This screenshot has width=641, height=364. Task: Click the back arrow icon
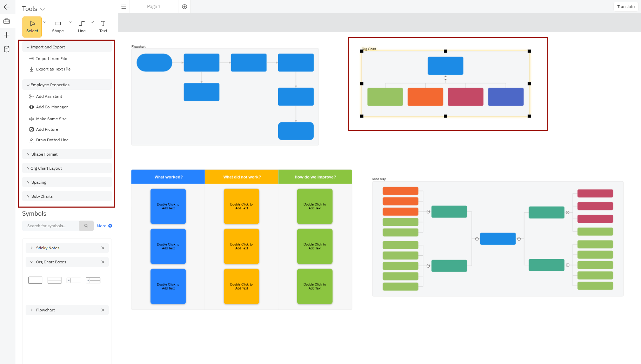[x=7, y=7]
